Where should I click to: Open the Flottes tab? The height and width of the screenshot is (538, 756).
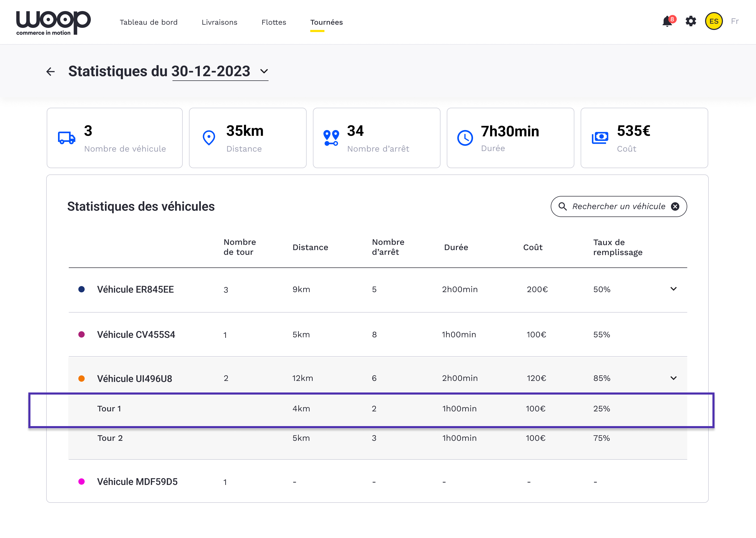coord(274,22)
